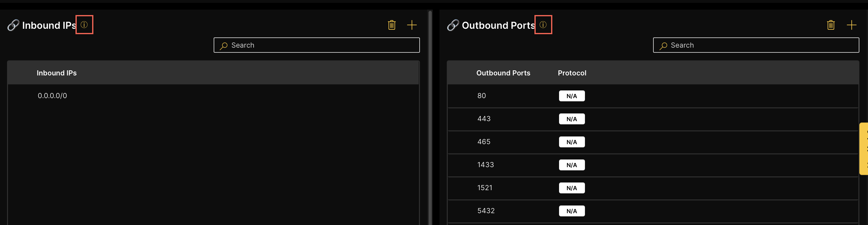This screenshot has height=225, width=868.
Task: Click the N/A badge for port 5432
Action: tap(572, 211)
